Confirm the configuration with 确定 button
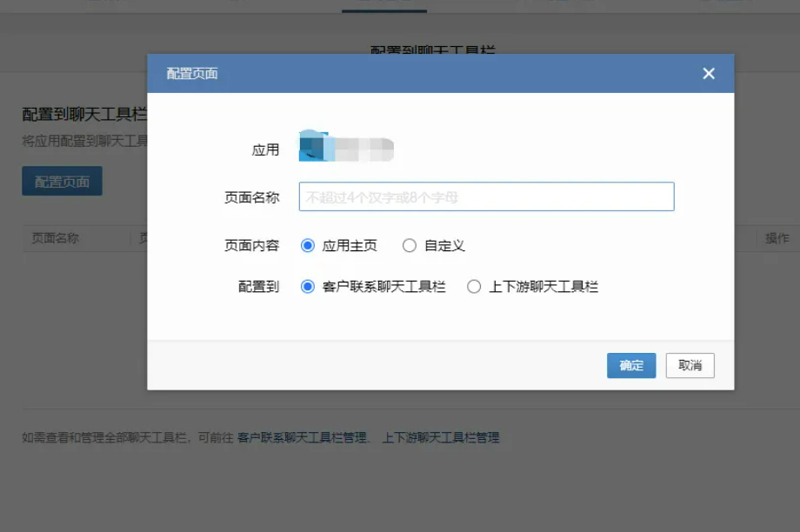The image size is (800, 532). (x=630, y=365)
